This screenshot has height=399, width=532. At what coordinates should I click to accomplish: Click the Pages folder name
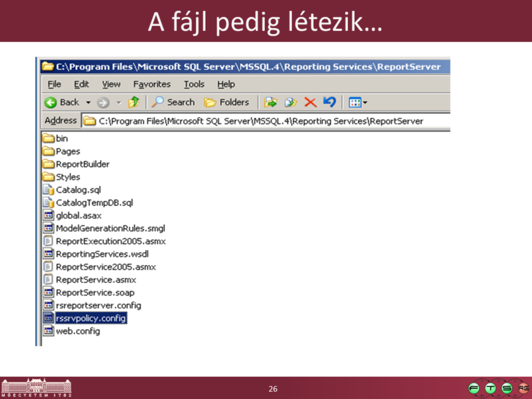coord(68,151)
